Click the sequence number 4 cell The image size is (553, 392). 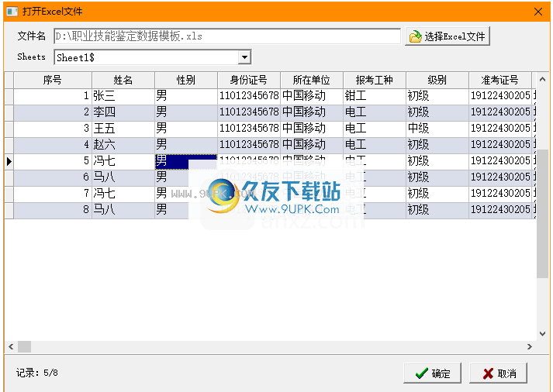pos(53,145)
